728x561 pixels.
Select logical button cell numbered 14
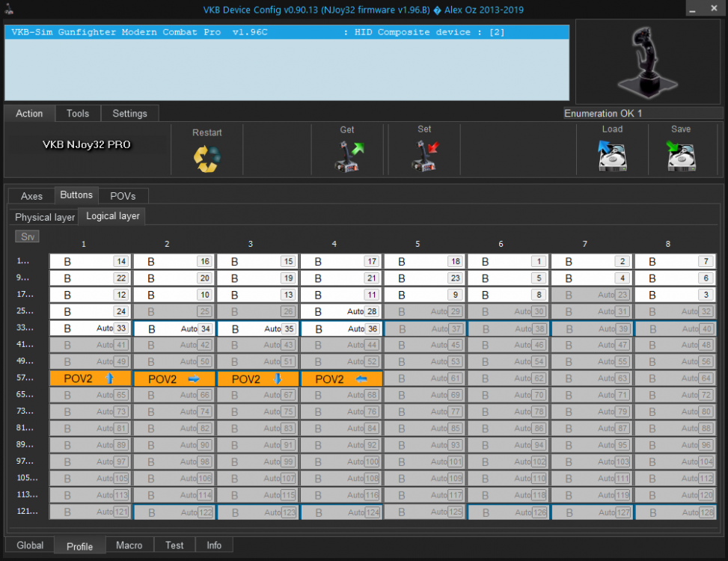[x=91, y=262]
